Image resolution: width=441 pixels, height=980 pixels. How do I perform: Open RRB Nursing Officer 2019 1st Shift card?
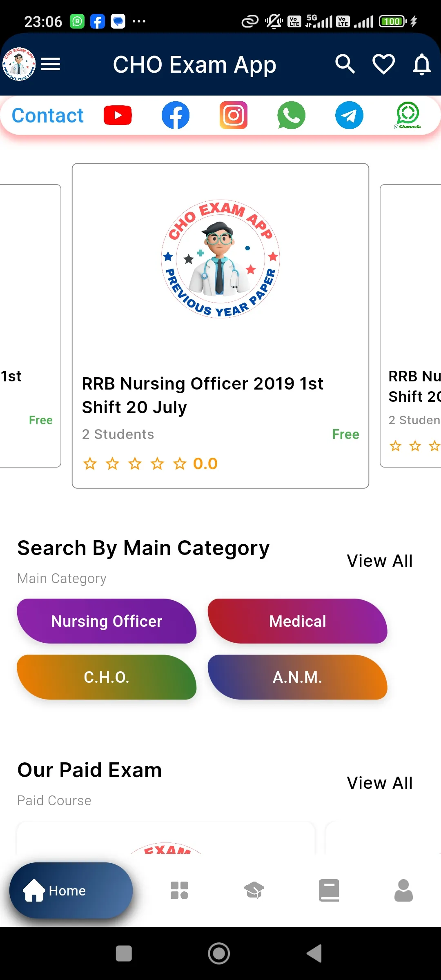(x=220, y=325)
